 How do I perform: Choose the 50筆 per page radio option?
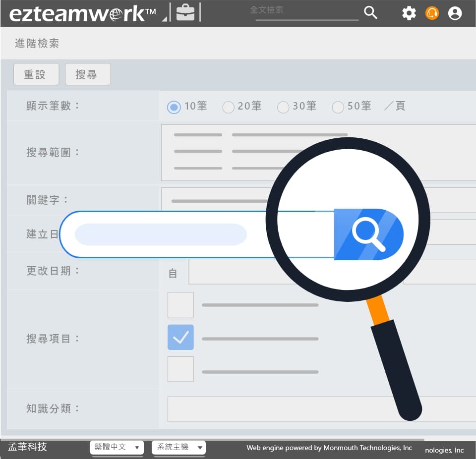click(x=338, y=107)
